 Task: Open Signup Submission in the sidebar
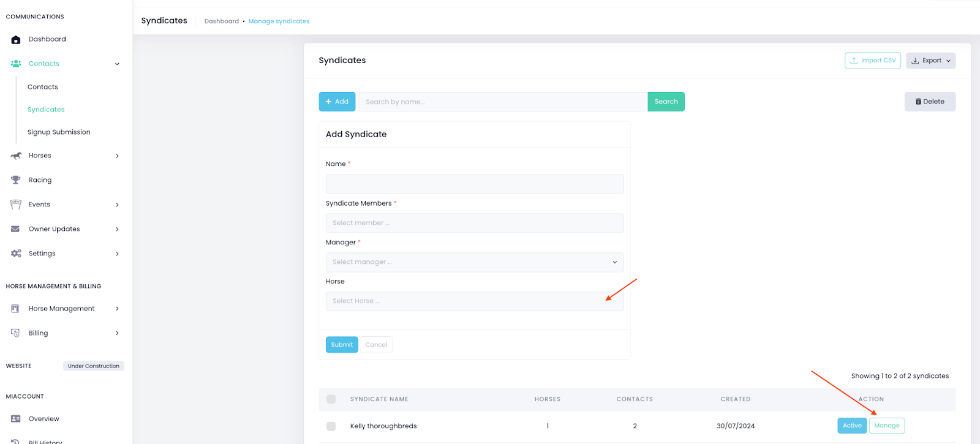(x=59, y=132)
